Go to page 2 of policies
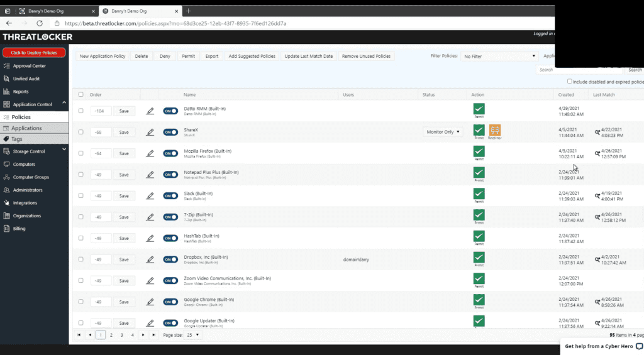The width and height of the screenshot is (644, 355). tap(111, 335)
